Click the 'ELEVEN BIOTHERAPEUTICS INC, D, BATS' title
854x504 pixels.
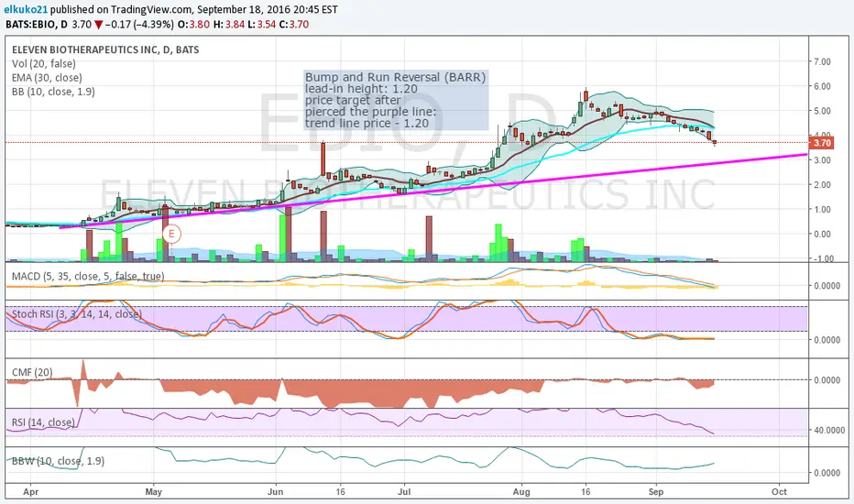pyautogui.click(x=105, y=49)
